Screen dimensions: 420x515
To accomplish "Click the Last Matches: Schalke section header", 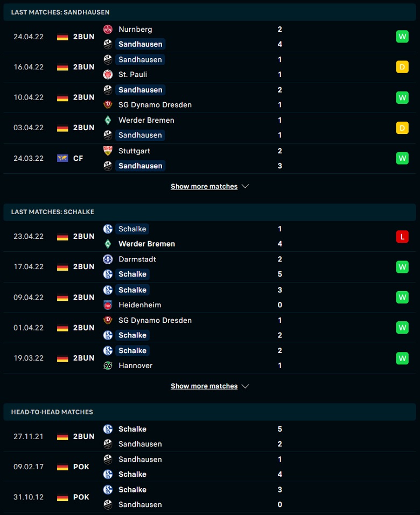I will (x=209, y=212).
